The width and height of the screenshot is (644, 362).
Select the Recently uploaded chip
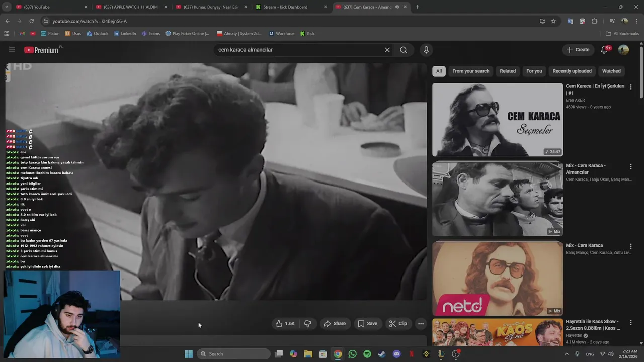coord(572,71)
